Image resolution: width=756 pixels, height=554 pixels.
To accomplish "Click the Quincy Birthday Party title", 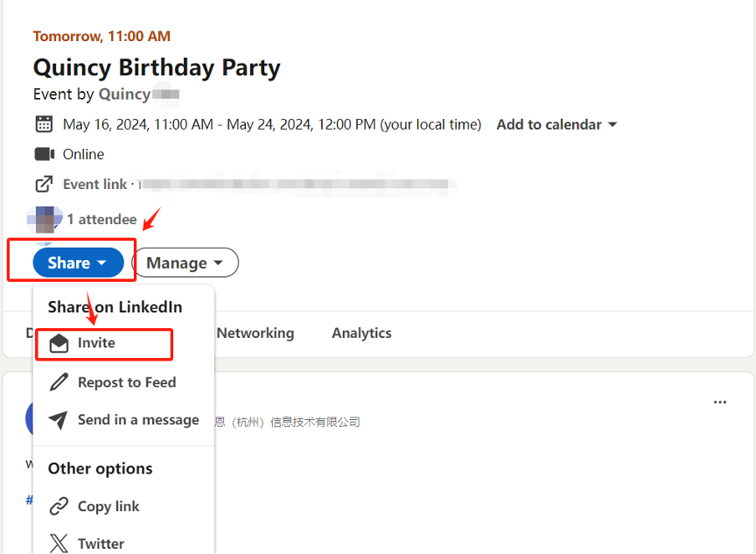I will [157, 67].
